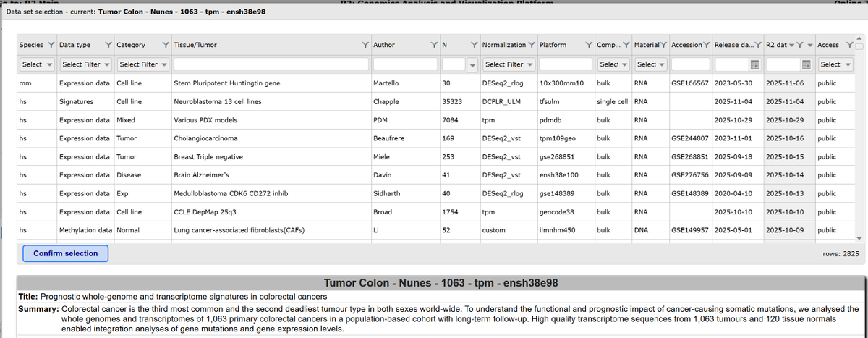This screenshot has width=868, height=338.
Task: Select the Medulloblastoma CDK6 CD272 inhib row
Action: [x=436, y=193]
